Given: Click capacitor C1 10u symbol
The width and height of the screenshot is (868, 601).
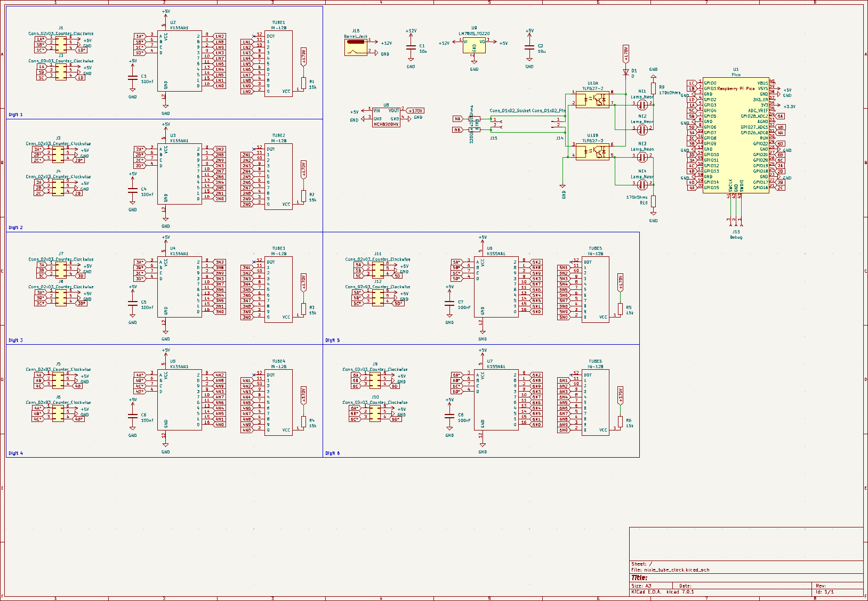Looking at the screenshot, I should 411,48.
